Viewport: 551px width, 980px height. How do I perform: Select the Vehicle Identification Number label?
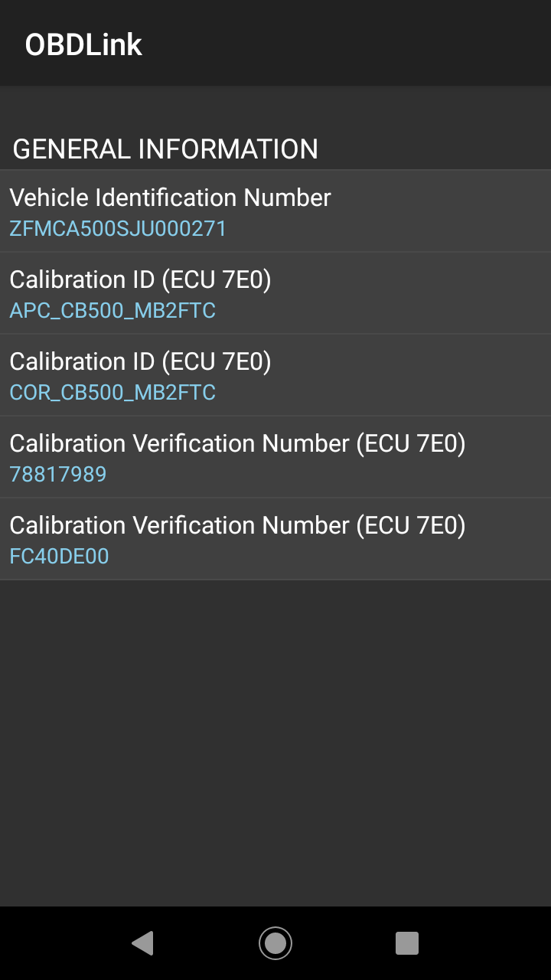point(170,198)
